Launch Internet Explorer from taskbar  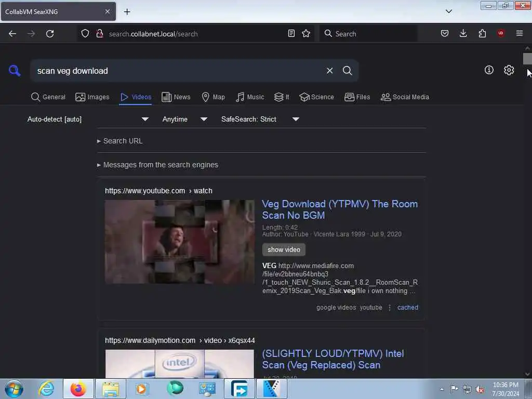(x=46, y=389)
